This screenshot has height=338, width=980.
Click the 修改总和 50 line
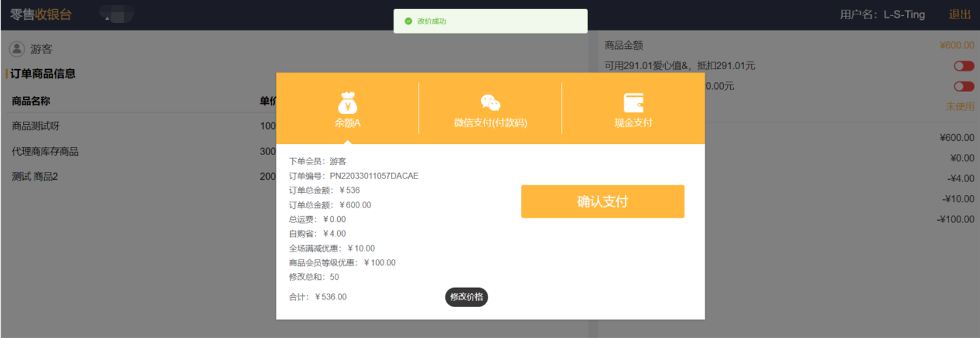[x=314, y=277]
